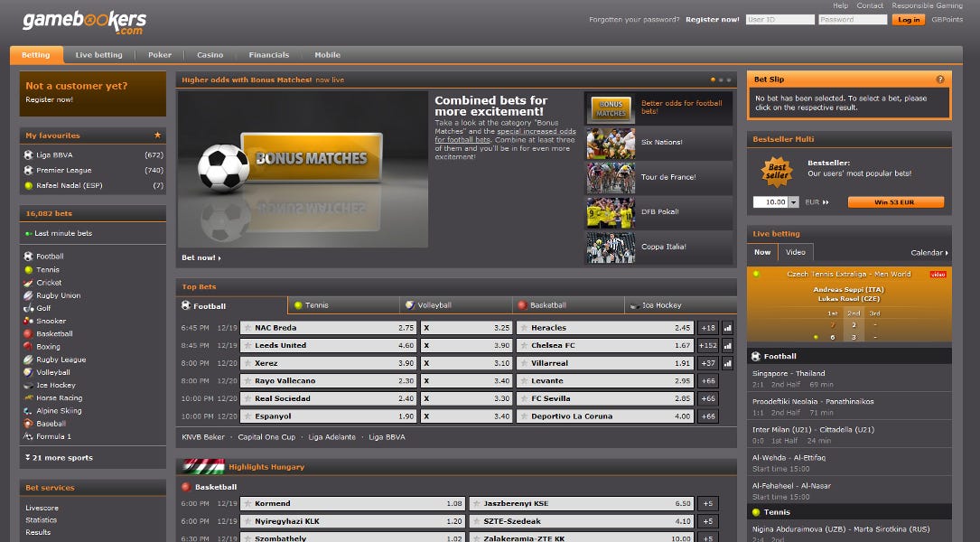This screenshot has width=980, height=542.
Task: Open statistics chart icon for Xerez match
Action: (727, 362)
